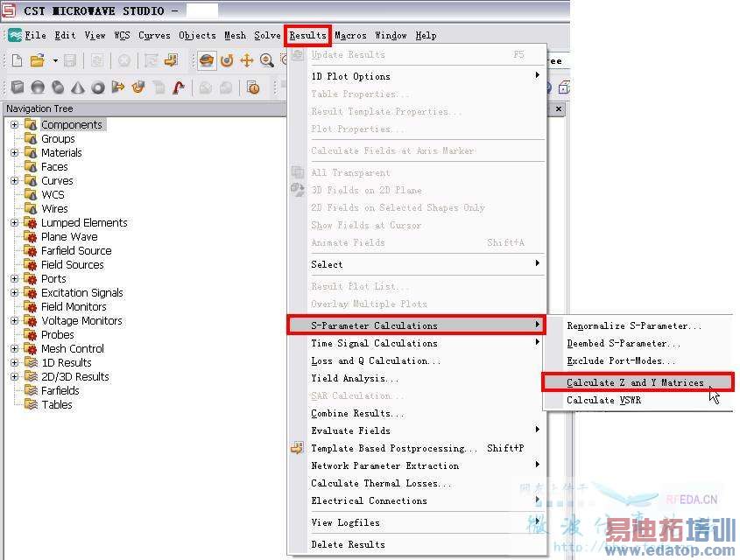The image size is (740, 560).
Task: Choose Calculate Z and Y Matrices
Action: (x=638, y=382)
